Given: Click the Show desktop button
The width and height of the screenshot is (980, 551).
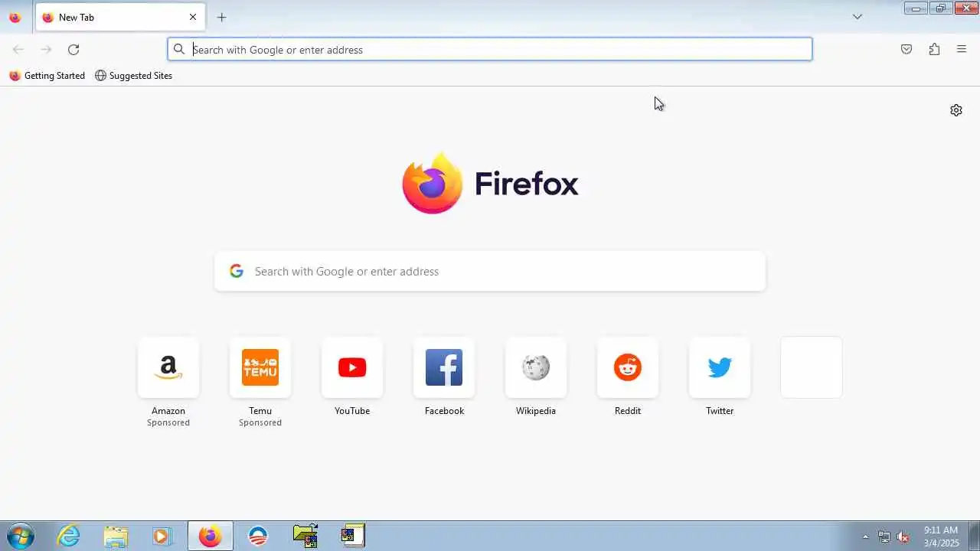Looking at the screenshot, I should [x=974, y=536].
